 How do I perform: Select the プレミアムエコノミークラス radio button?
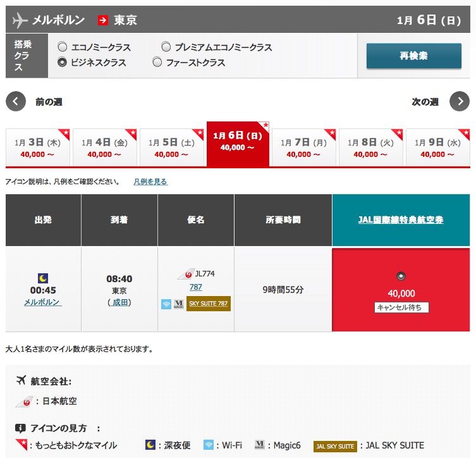pyautogui.click(x=166, y=47)
